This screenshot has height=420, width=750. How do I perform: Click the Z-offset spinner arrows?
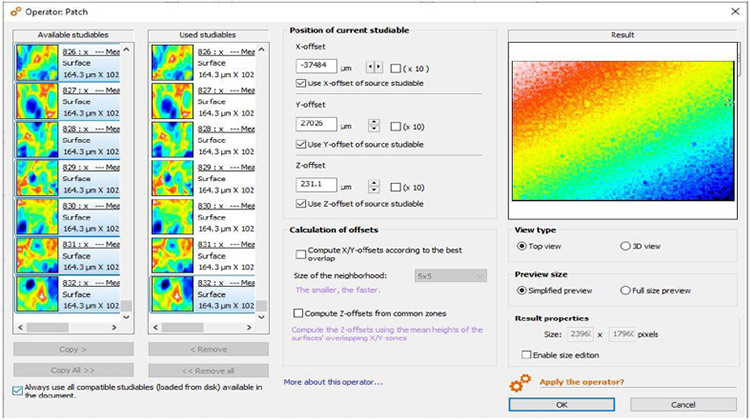[375, 185]
